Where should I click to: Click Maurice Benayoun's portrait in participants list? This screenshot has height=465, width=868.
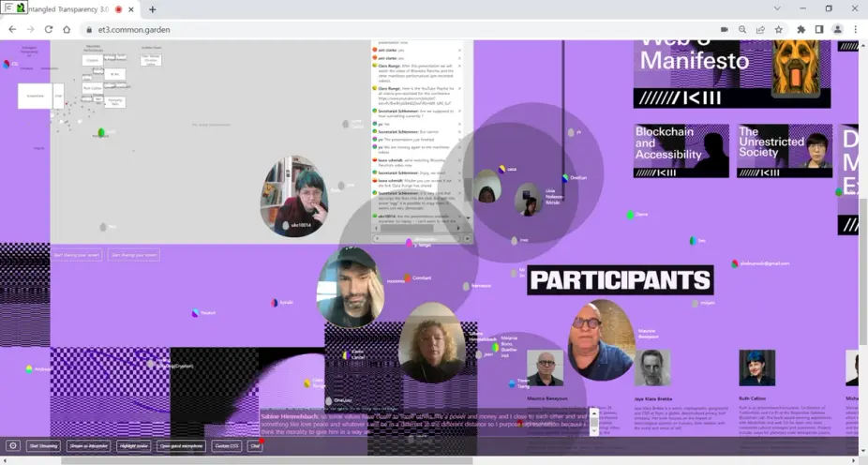[x=546, y=367]
